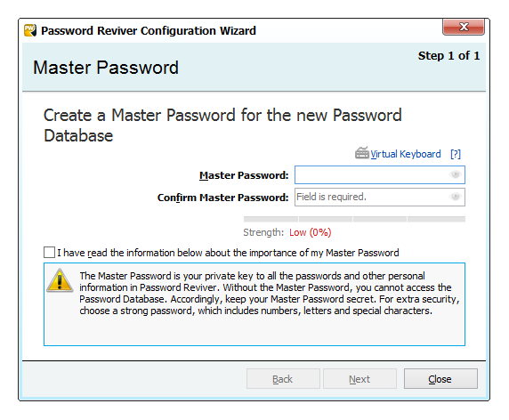Click the Back button
Viewport: 509px width, 420px height.
pos(283,378)
